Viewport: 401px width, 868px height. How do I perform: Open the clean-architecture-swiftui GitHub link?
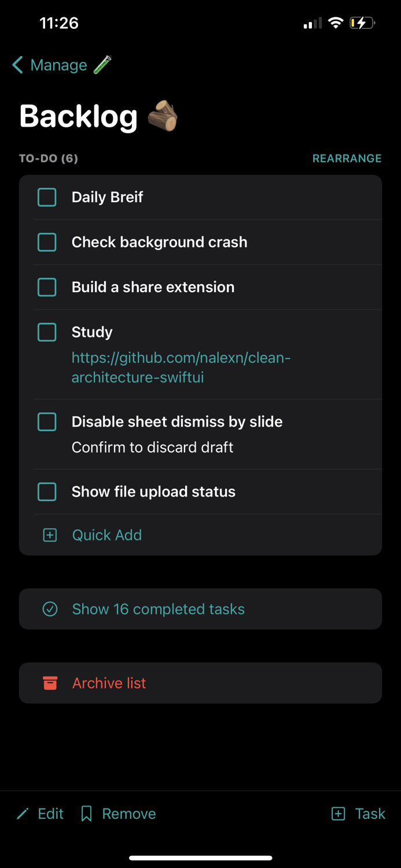point(181,367)
